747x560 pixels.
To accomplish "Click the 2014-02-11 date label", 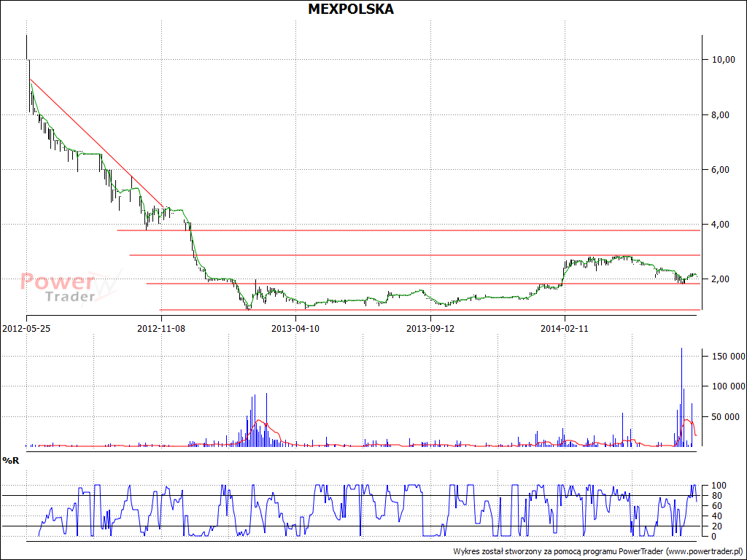I will click(x=565, y=328).
